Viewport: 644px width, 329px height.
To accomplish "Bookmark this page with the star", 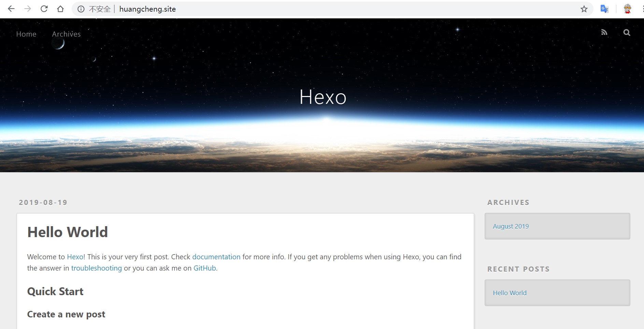I will [584, 9].
